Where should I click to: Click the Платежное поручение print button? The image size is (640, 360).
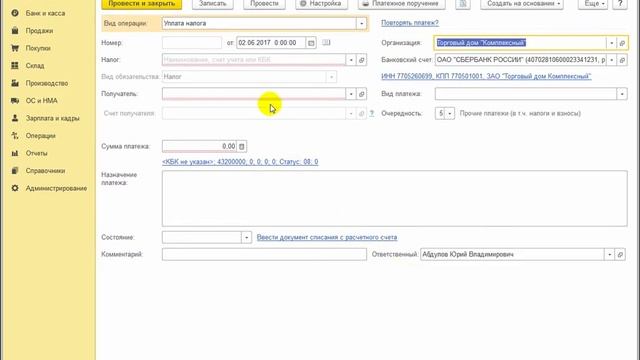click(x=402, y=4)
